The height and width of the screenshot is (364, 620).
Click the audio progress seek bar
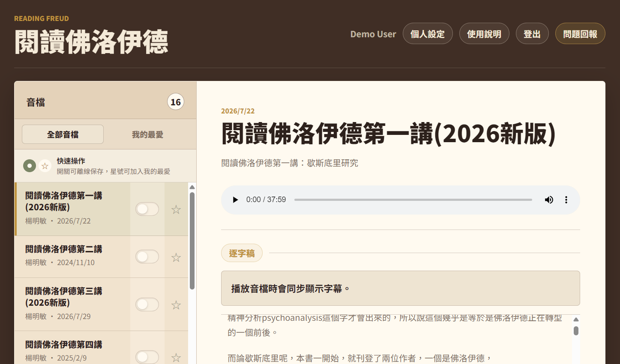click(413, 200)
